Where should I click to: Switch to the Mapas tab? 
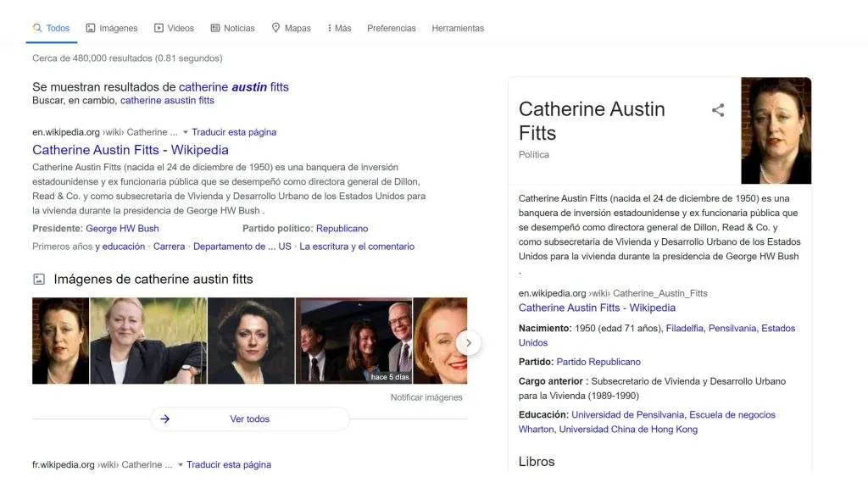[292, 28]
